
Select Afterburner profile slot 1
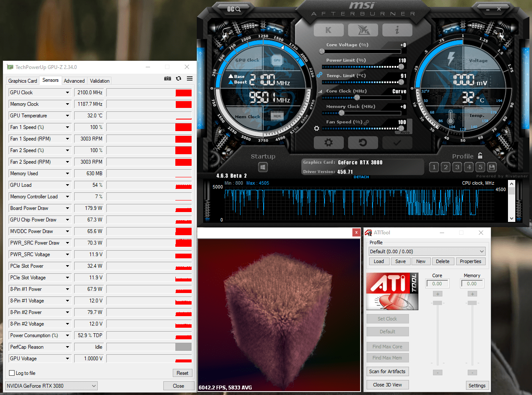[x=434, y=168]
